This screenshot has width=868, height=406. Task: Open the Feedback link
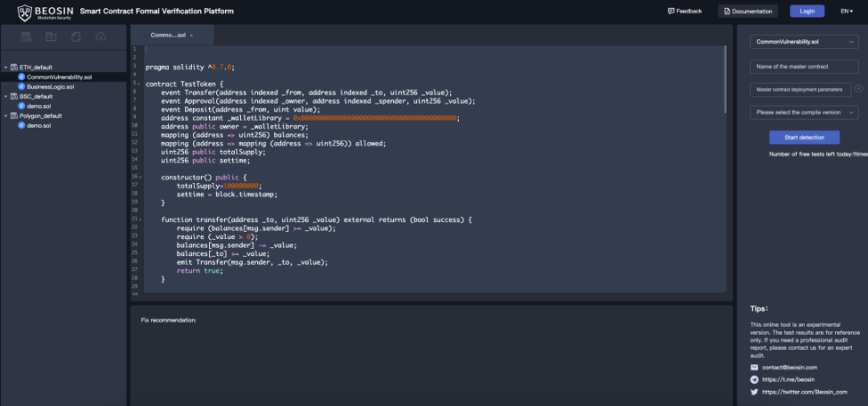point(685,12)
